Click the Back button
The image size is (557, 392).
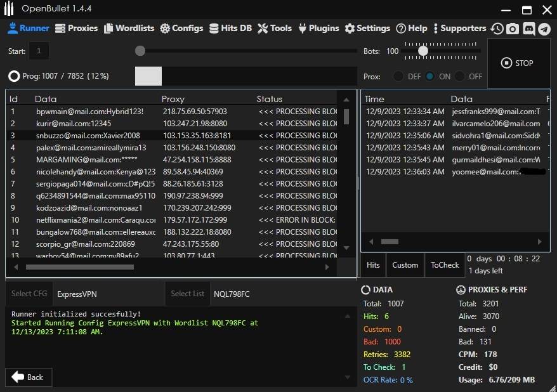29,377
